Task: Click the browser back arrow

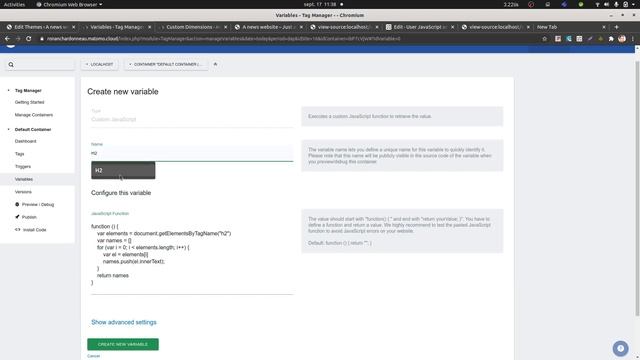Action: click(x=7, y=39)
